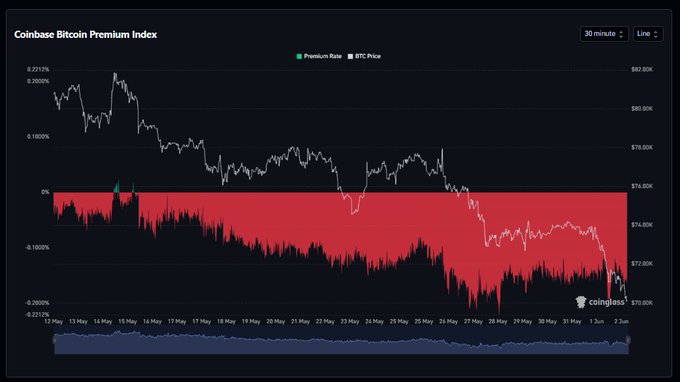Click the 30 May date label
Image resolution: width=680 pixels, height=382 pixels.
[547, 322]
